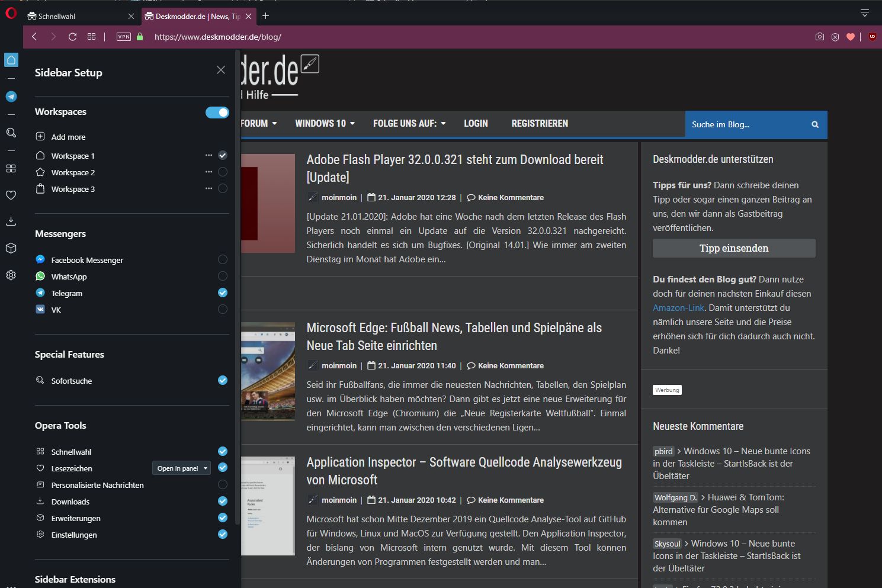Open the 'Open in panel' dropdown
Screen dimensions: 882x588
[181, 468]
